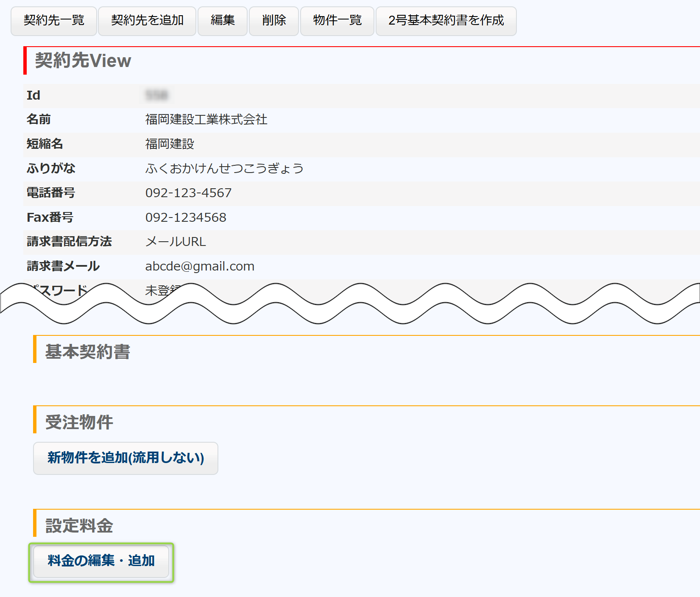
Task: Click 2号基本契約書を作成 button
Action: point(446,21)
